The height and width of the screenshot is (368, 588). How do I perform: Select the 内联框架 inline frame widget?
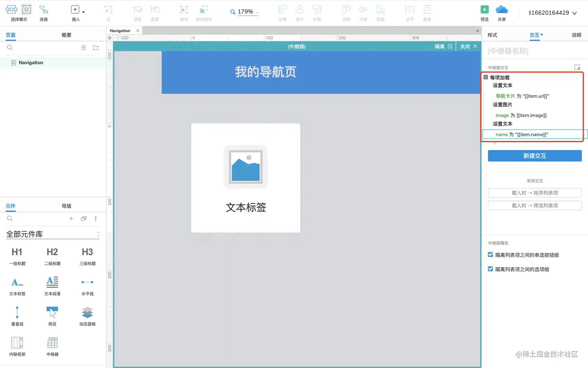coord(17,347)
